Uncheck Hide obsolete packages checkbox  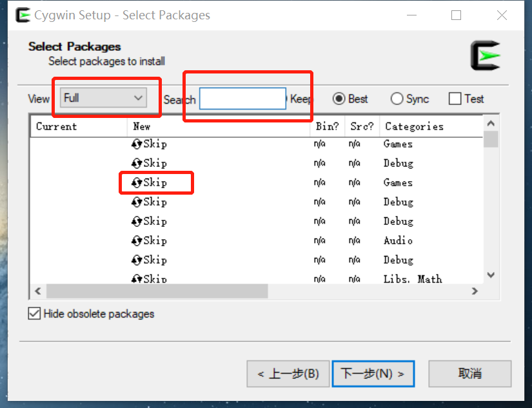coord(34,314)
